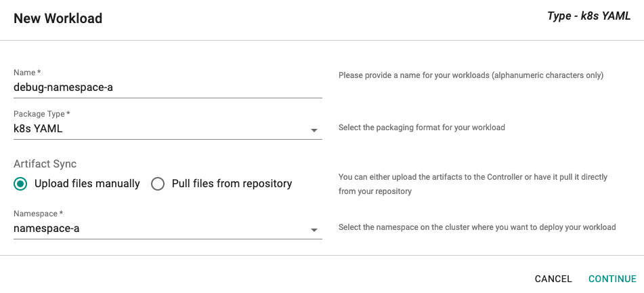The image size is (644, 293).
Task: Select the Upload files manually radio button
Action: [21, 184]
